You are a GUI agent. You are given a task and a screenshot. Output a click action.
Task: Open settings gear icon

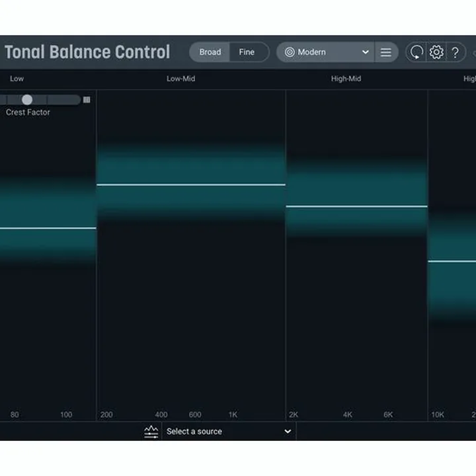436,52
